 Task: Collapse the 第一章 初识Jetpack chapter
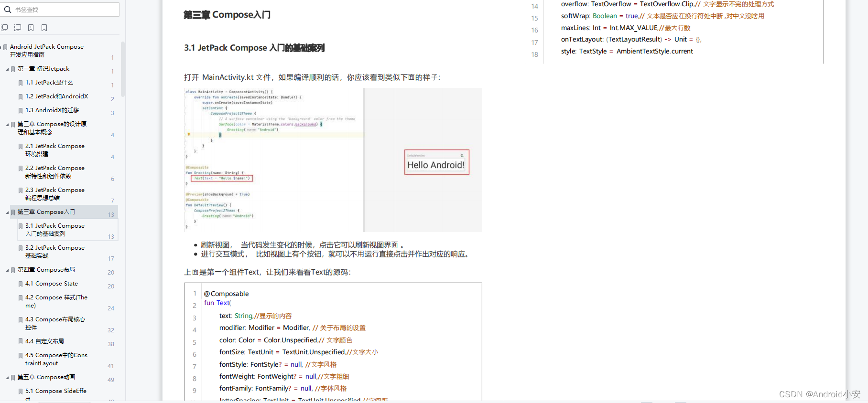point(7,69)
